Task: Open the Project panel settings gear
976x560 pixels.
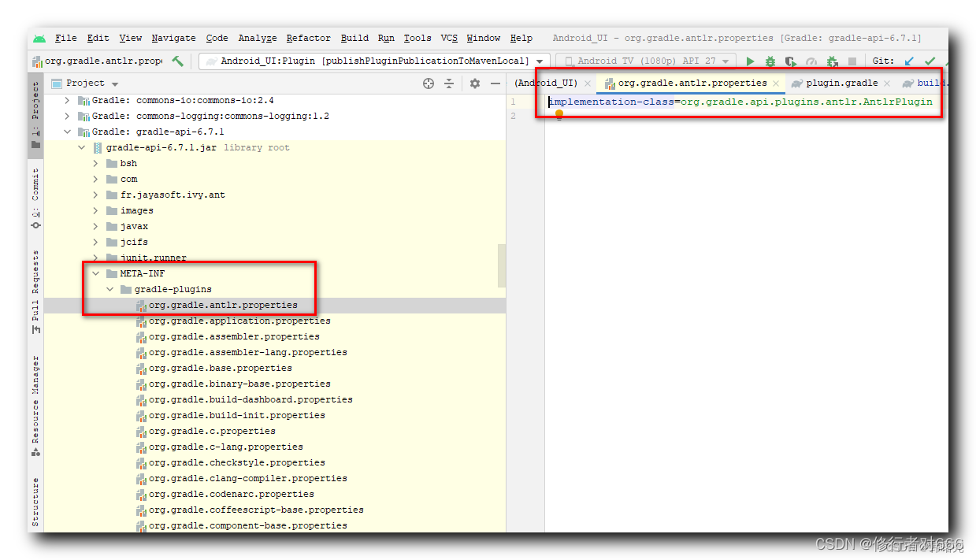Action: (x=474, y=83)
